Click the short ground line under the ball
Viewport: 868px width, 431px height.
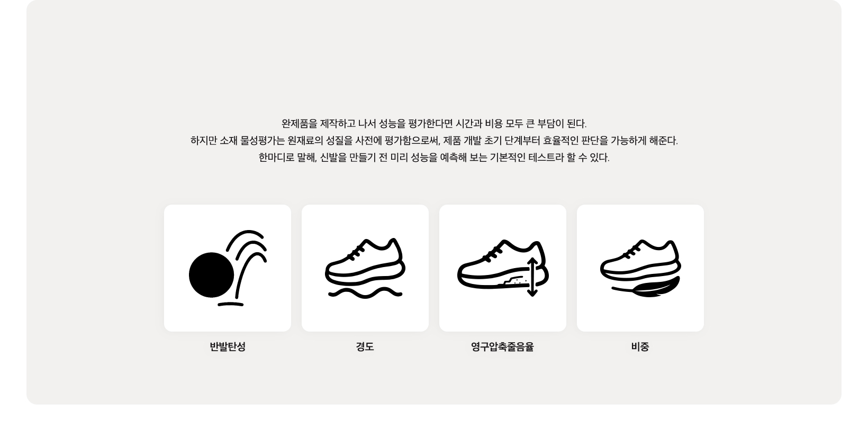[x=230, y=304]
